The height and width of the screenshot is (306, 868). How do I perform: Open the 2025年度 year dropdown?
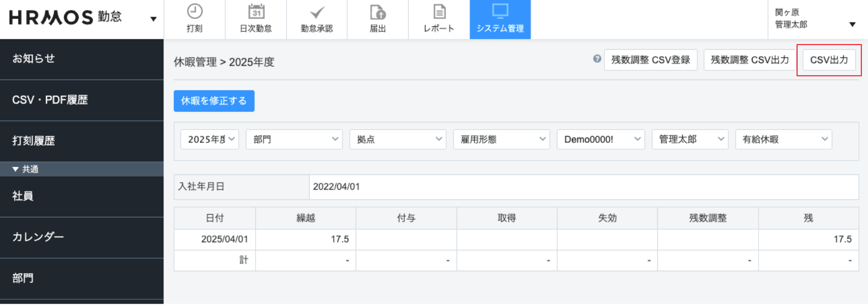click(210, 139)
